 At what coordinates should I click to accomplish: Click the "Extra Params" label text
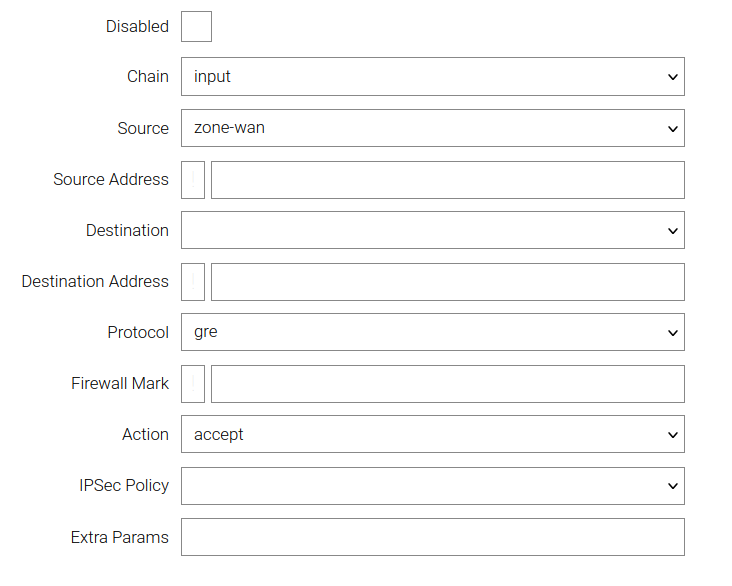pyautogui.click(x=120, y=538)
